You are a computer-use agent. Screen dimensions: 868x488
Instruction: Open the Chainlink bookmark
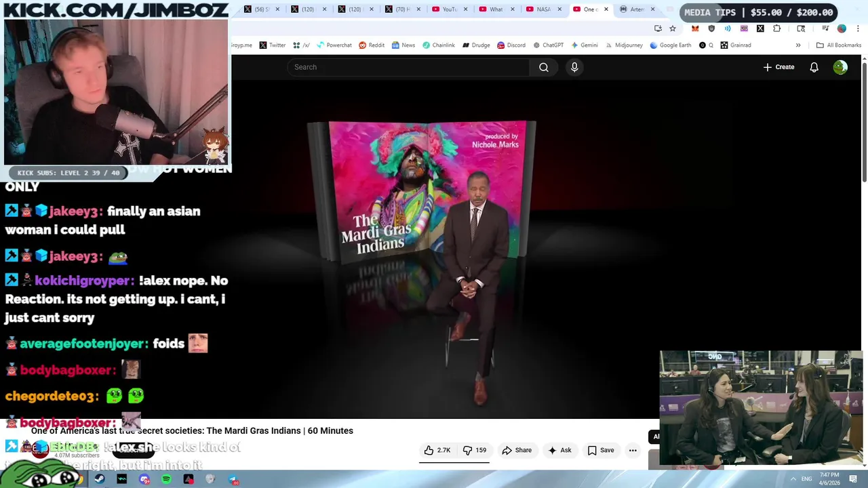pos(439,45)
